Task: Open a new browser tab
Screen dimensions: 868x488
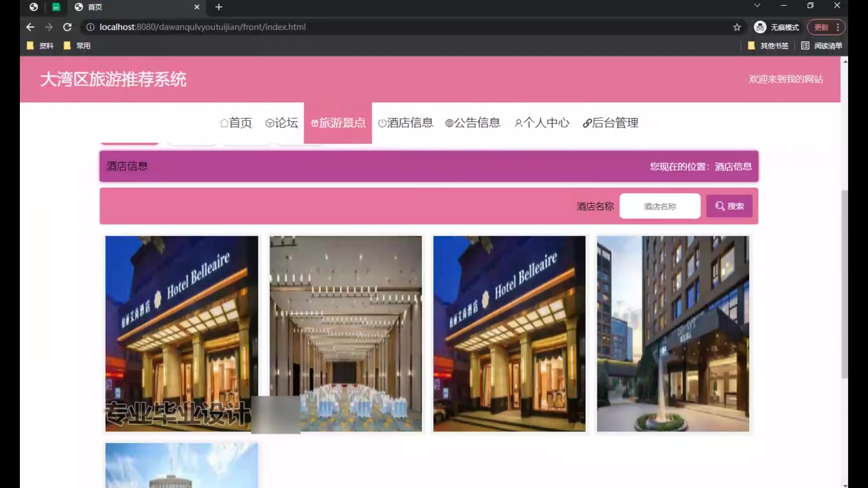Action: pos(219,7)
